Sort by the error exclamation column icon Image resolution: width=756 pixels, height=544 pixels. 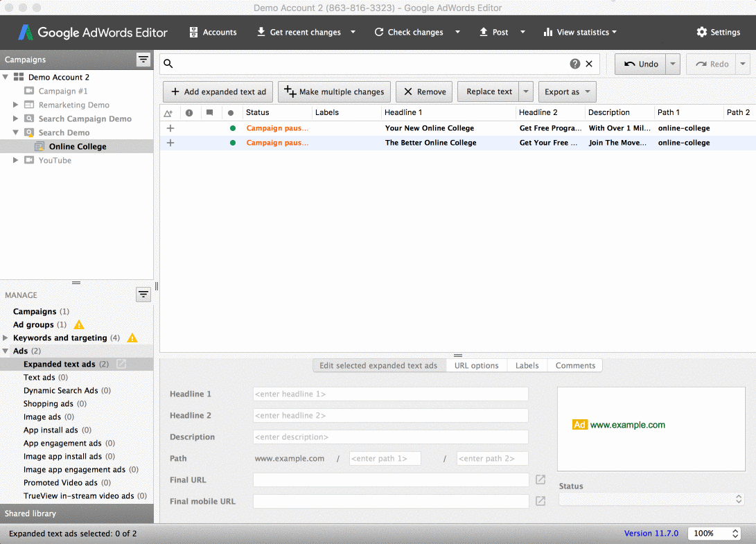point(189,113)
